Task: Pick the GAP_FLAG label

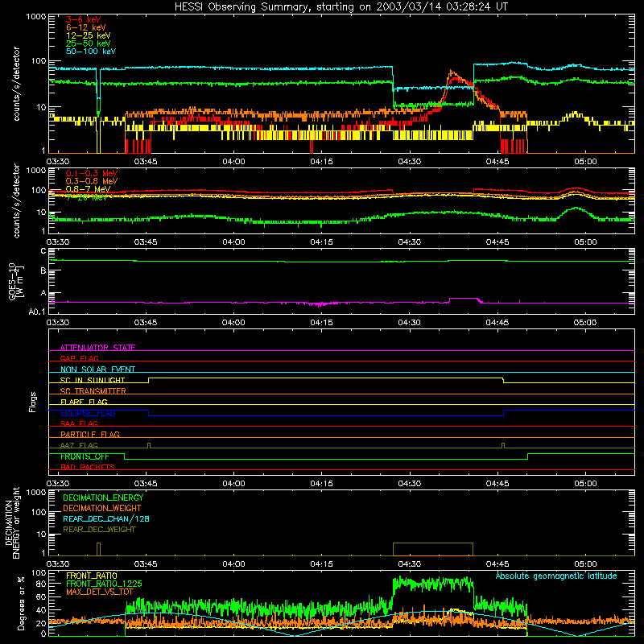Action: point(79,358)
